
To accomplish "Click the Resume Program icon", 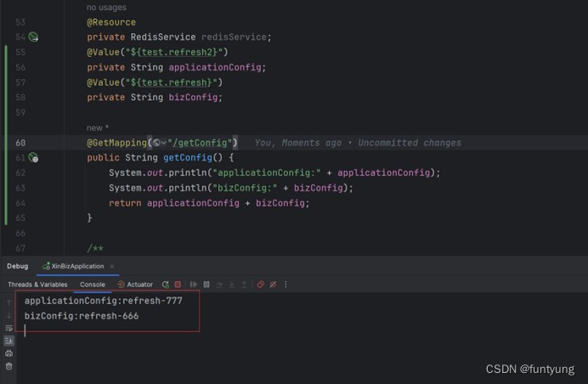I will (x=194, y=285).
